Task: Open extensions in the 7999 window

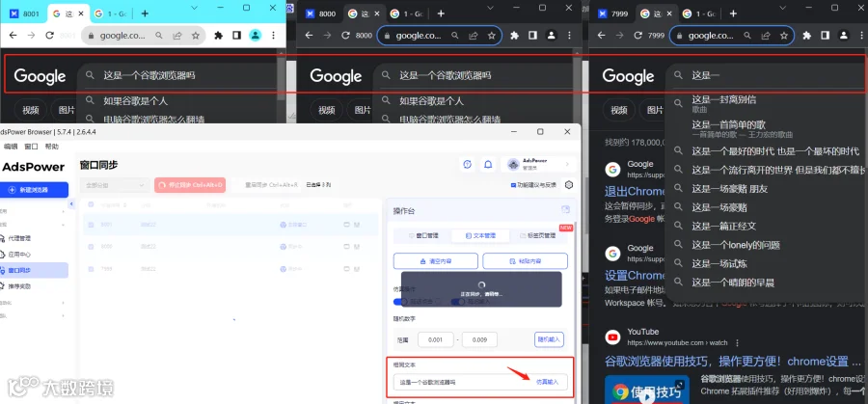Action: click(x=806, y=36)
